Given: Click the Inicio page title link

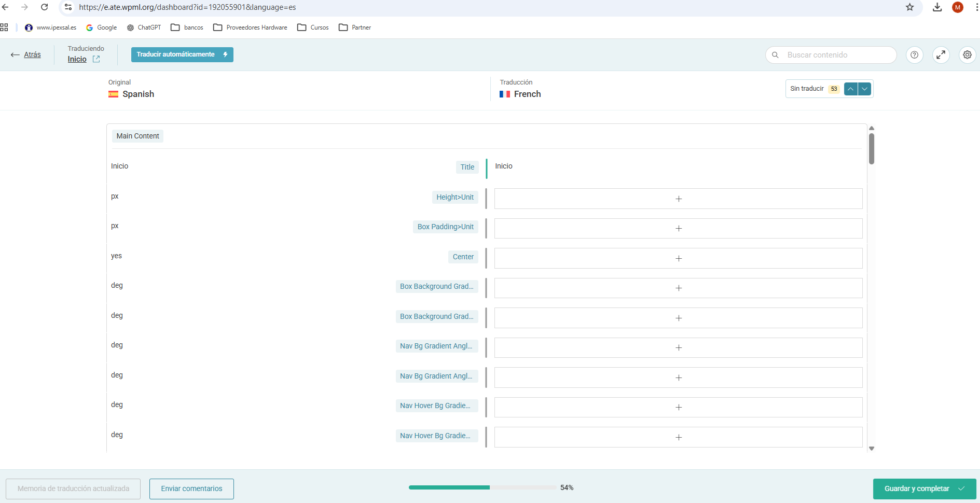Looking at the screenshot, I should pos(77,59).
